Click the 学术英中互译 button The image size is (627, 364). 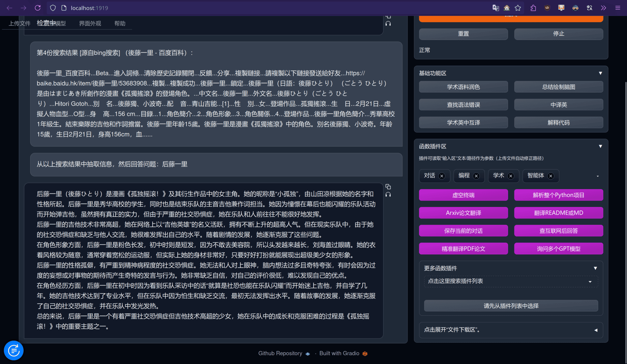click(x=463, y=123)
